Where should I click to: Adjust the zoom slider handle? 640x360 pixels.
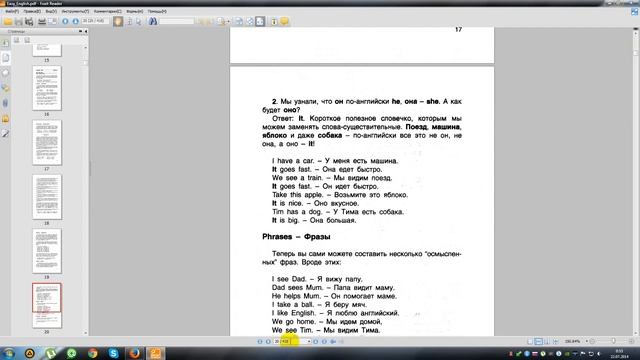pyautogui.click(x=613, y=341)
